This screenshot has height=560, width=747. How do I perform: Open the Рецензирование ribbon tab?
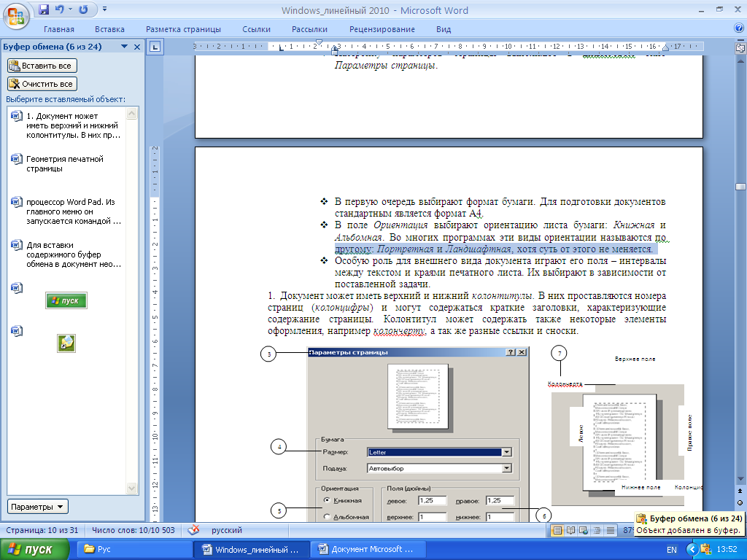pos(382,29)
